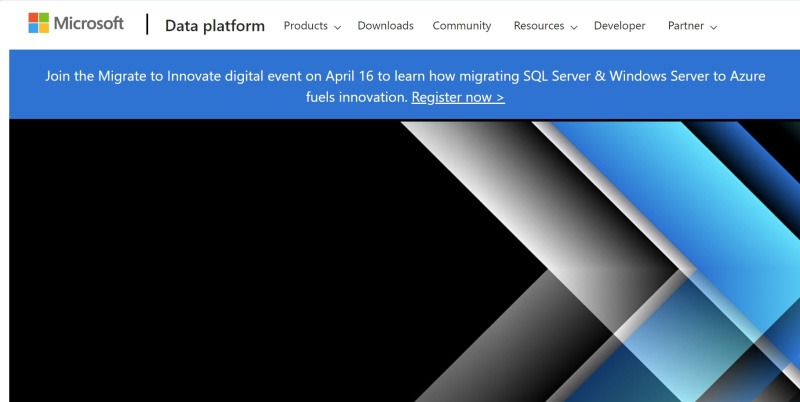
Task: Follow the Register now link
Action: point(458,97)
